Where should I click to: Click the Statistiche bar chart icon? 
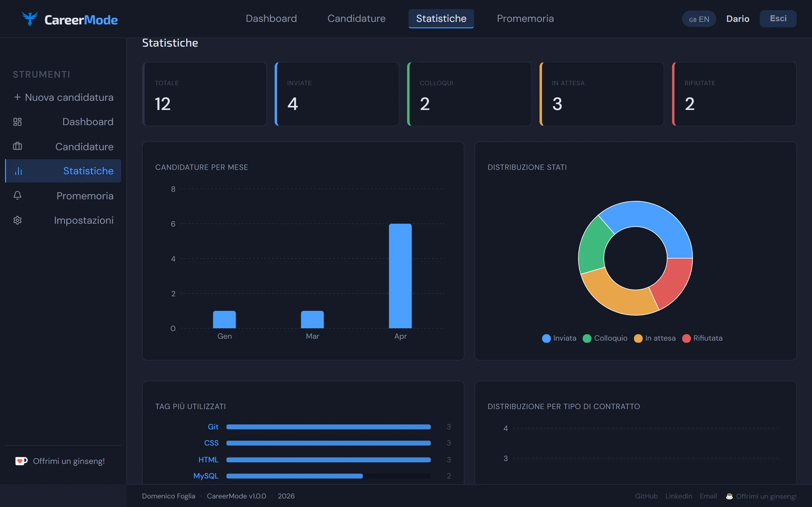(x=18, y=171)
